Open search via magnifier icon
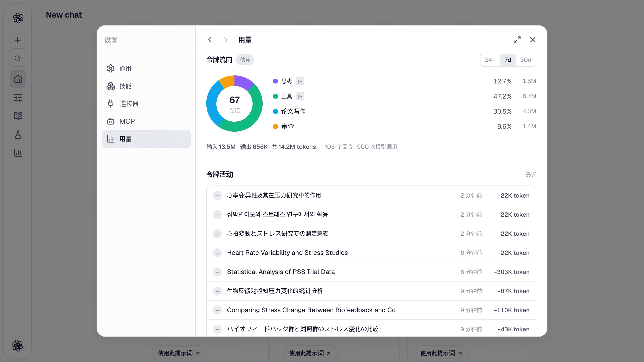Screen dimensions: 644x362 tap(18, 58)
